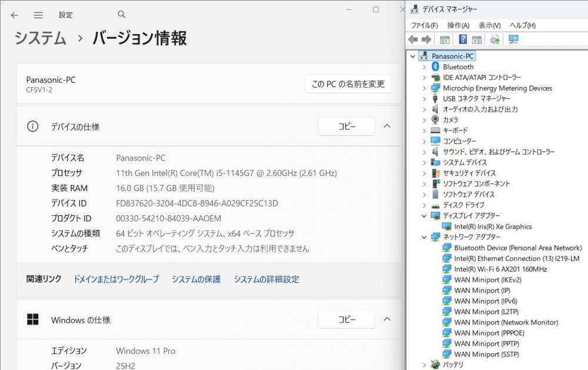Click the この PC の名前を変更 button
The width and height of the screenshot is (588, 370).
coord(348,84)
